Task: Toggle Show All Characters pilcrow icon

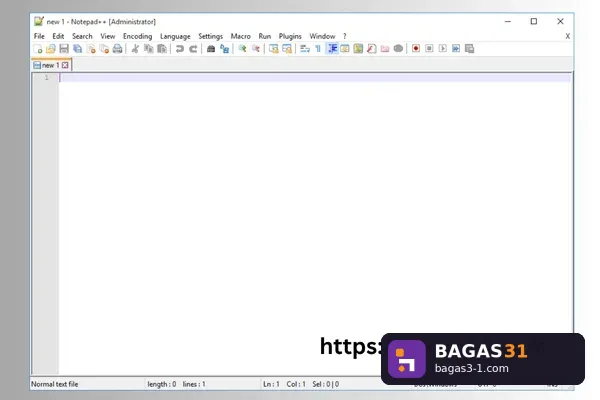Action: (318, 49)
